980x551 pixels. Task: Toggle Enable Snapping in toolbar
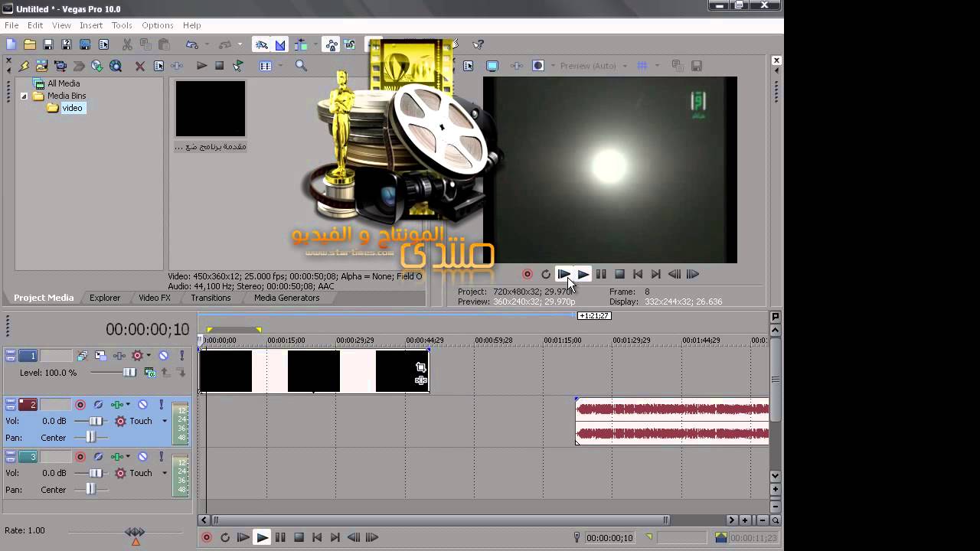261,45
